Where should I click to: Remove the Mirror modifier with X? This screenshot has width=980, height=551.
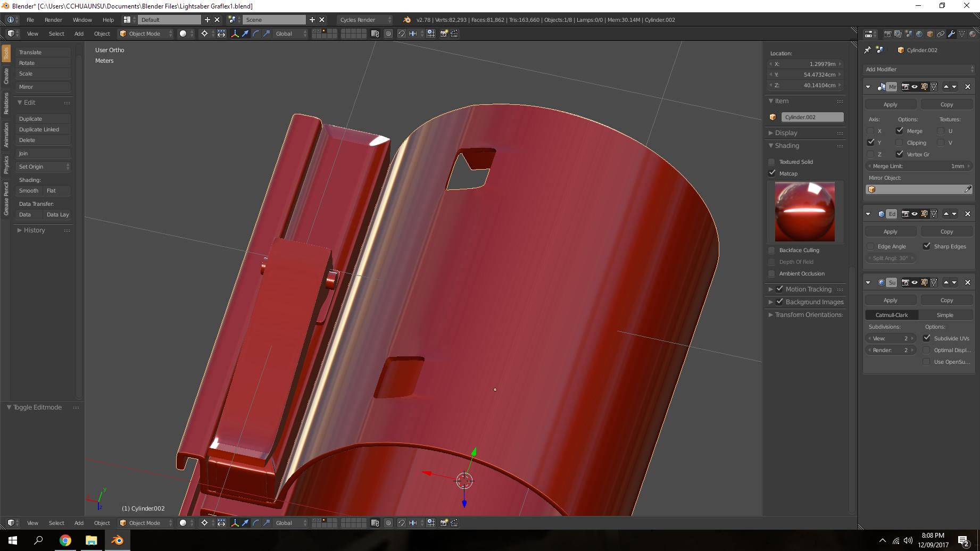pos(968,87)
